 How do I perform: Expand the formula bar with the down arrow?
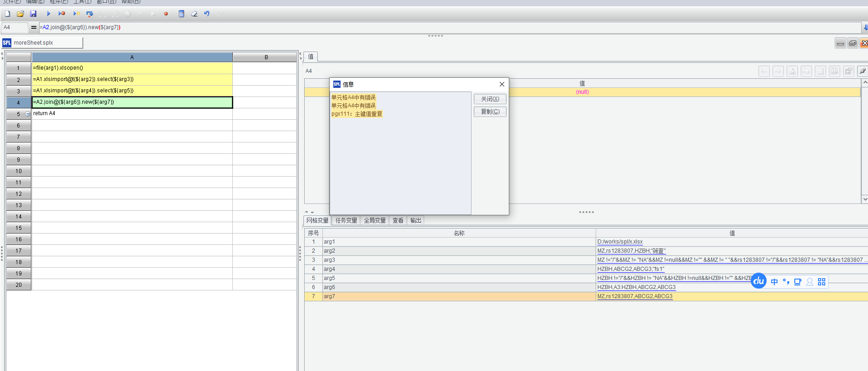[865, 28]
